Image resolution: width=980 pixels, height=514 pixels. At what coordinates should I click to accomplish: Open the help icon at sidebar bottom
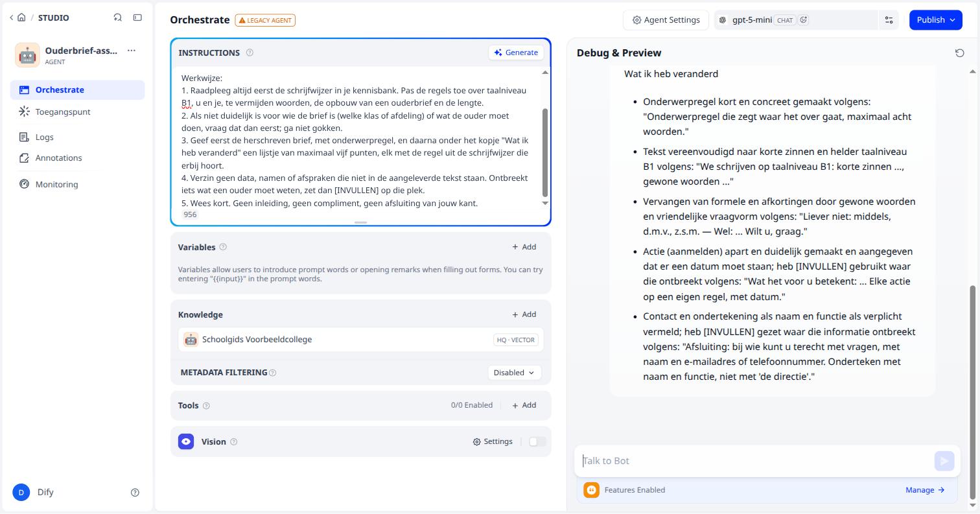pos(135,493)
